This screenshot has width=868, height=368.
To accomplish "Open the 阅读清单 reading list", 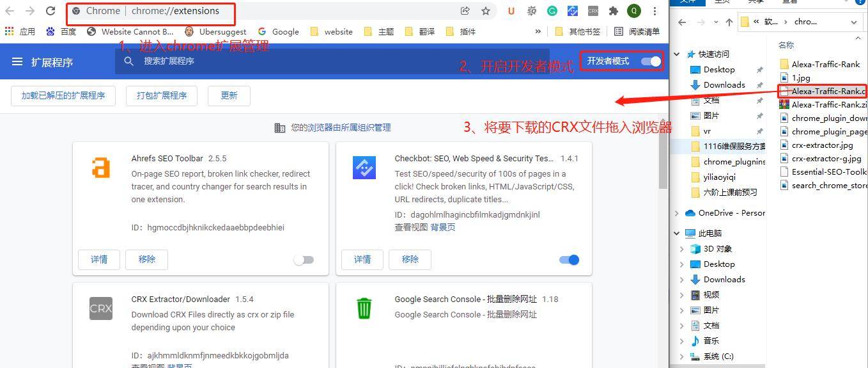I will [637, 31].
